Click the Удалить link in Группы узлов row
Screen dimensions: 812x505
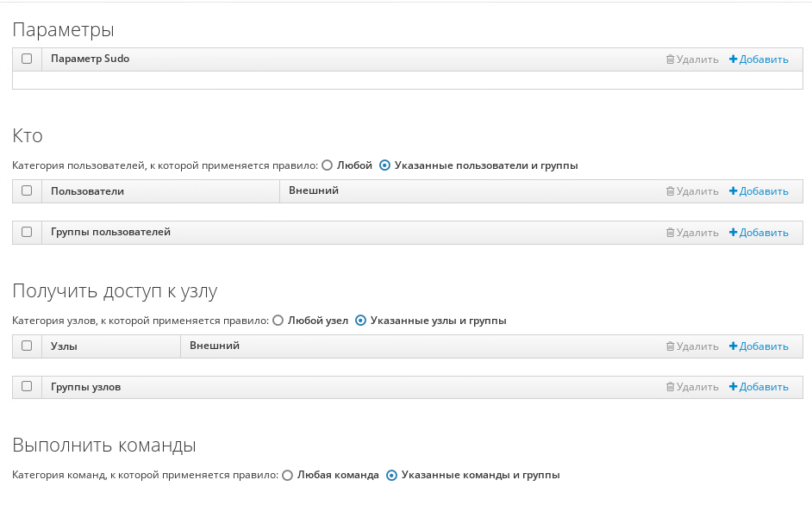click(695, 387)
